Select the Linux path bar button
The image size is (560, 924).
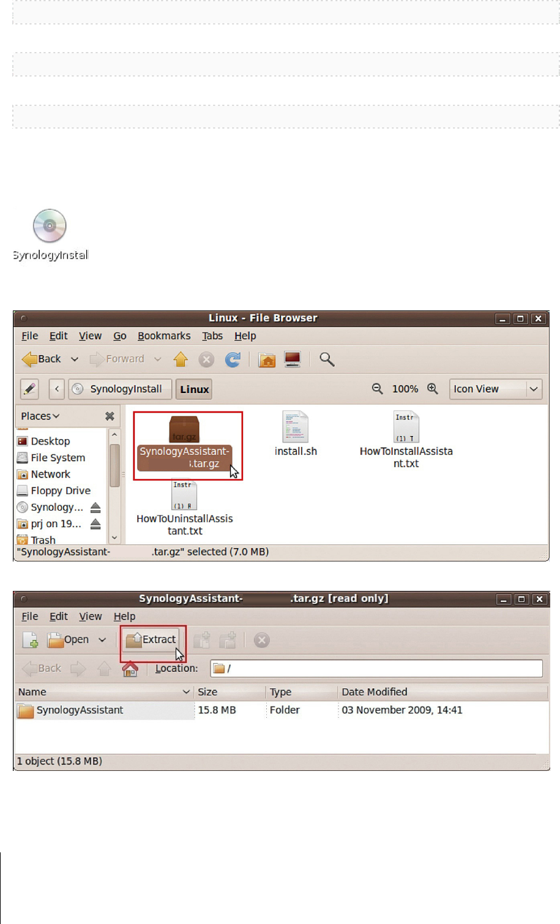tap(195, 389)
